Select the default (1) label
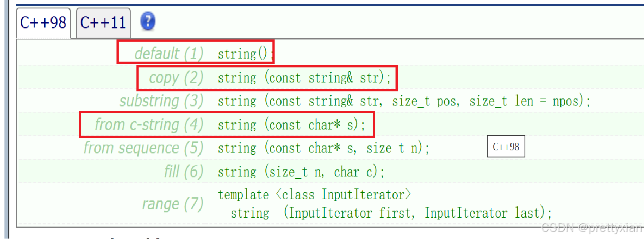The width and height of the screenshot is (644, 239). point(169,54)
